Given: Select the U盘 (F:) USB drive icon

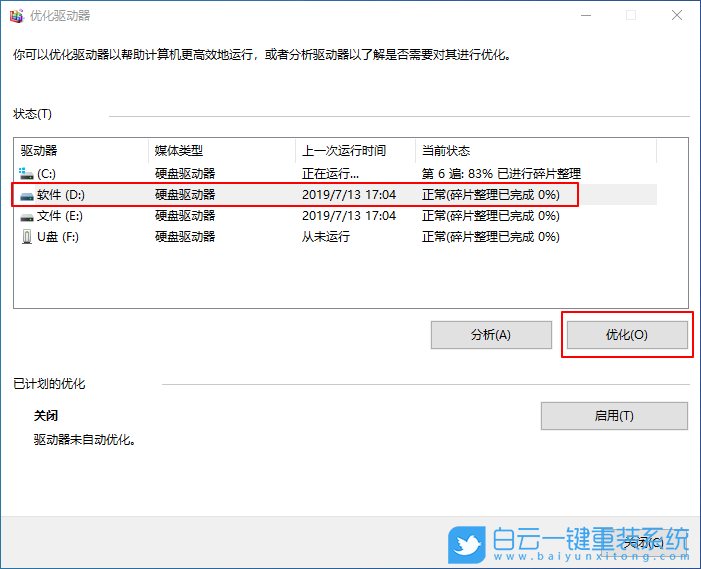Looking at the screenshot, I should click(27, 237).
